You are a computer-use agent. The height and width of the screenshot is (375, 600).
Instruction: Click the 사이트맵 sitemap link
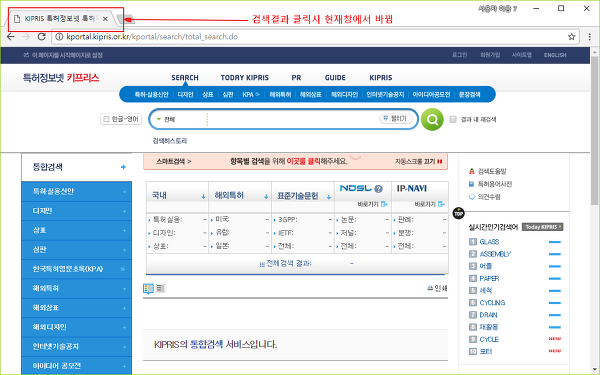point(522,55)
